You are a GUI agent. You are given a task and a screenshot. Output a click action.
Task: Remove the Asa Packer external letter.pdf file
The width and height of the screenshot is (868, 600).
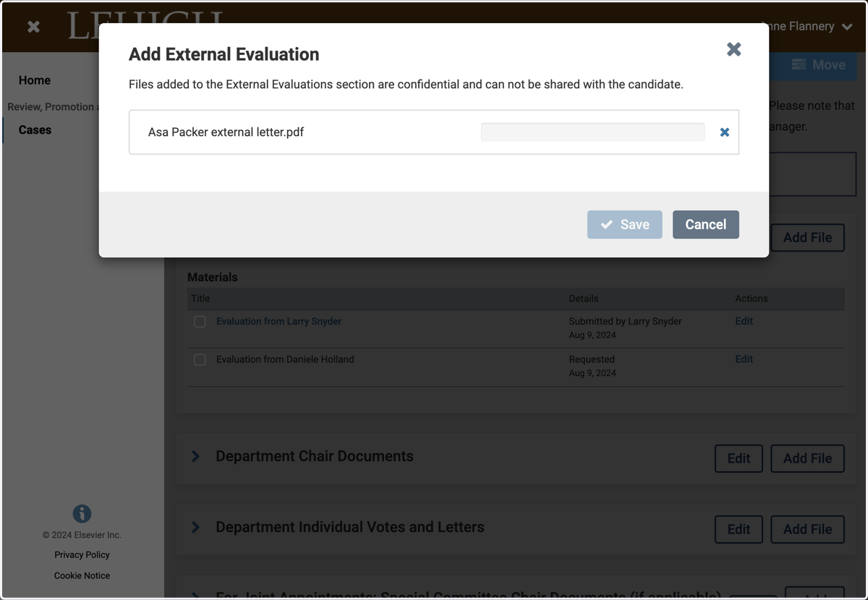tap(724, 132)
